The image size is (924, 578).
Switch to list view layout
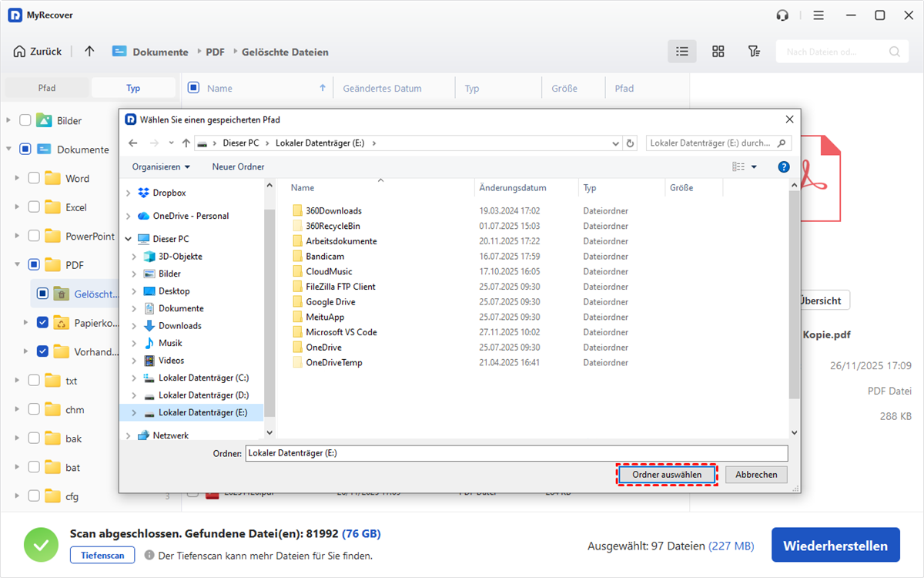click(x=681, y=52)
